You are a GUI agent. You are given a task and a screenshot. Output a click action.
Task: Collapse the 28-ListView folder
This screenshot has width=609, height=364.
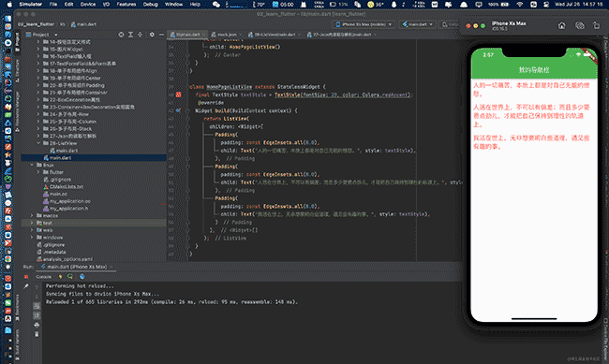click(x=38, y=143)
